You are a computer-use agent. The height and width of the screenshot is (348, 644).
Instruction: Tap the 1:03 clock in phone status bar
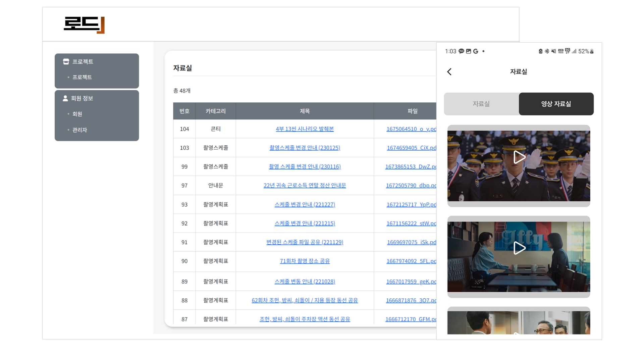[x=450, y=51]
